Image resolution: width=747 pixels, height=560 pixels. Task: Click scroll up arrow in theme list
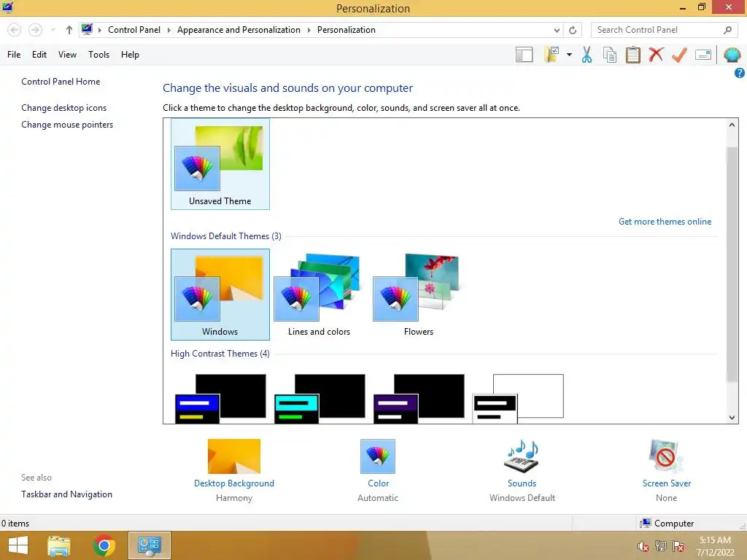click(x=732, y=125)
